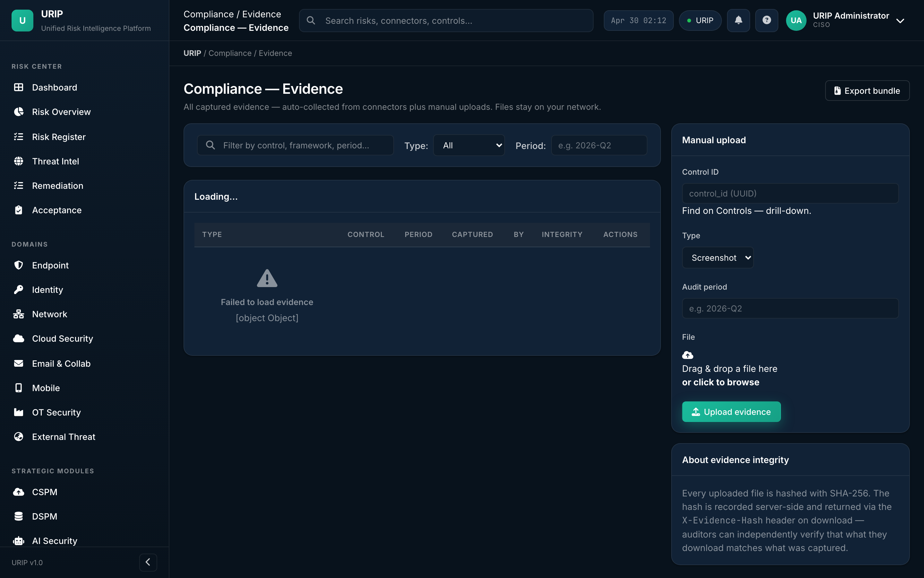Expand the URIP Administrator account menu
This screenshot has width=924, height=578.
(x=900, y=21)
